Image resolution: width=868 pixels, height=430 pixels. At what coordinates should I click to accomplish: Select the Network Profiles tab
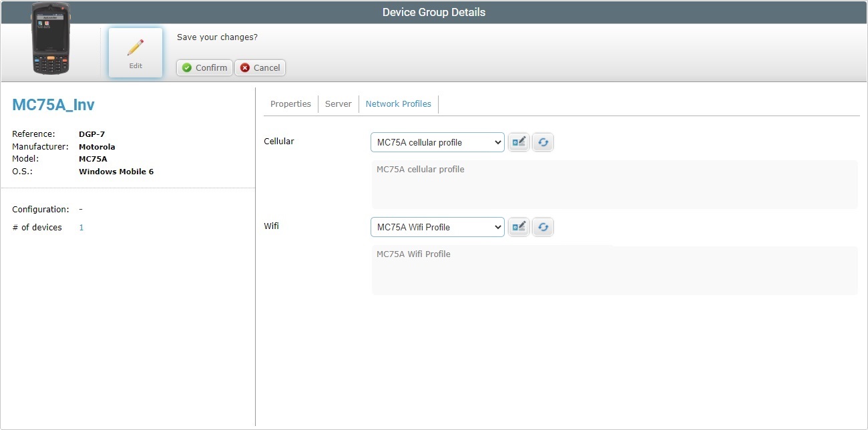click(x=398, y=103)
